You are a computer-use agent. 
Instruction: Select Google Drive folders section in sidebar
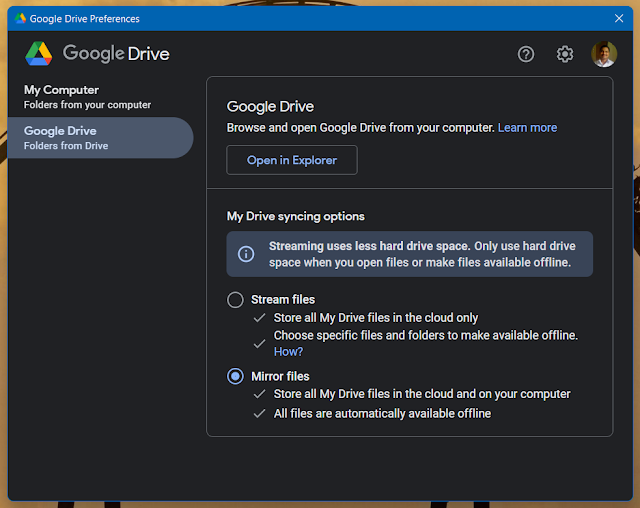(x=100, y=138)
